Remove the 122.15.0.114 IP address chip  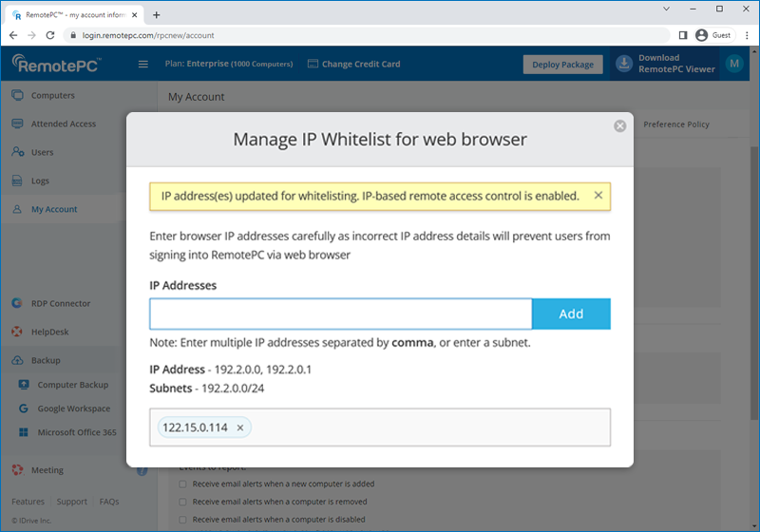(x=240, y=427)
